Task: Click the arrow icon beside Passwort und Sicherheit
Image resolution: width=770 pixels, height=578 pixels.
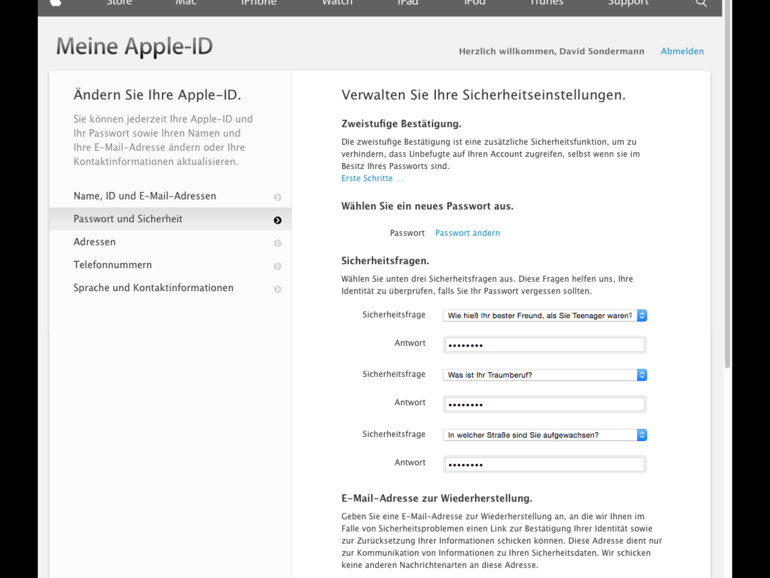Action: [277, 220]
